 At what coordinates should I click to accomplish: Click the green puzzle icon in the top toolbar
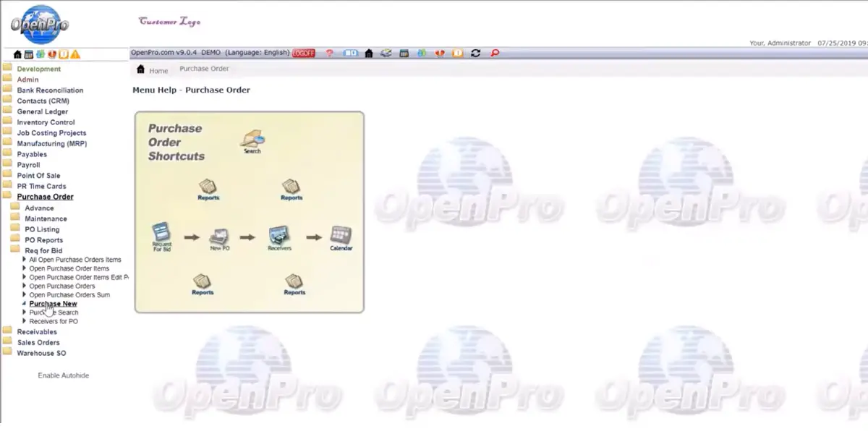point(422,53)
